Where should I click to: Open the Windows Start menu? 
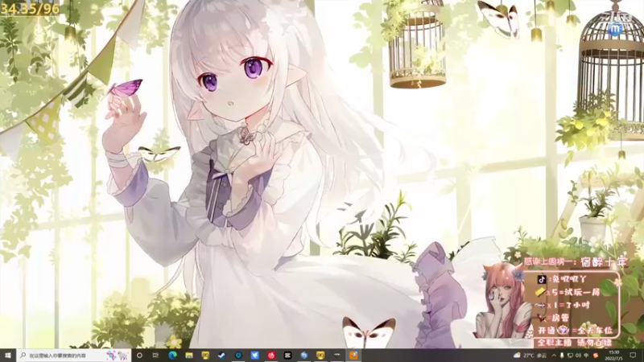point(7,356)
